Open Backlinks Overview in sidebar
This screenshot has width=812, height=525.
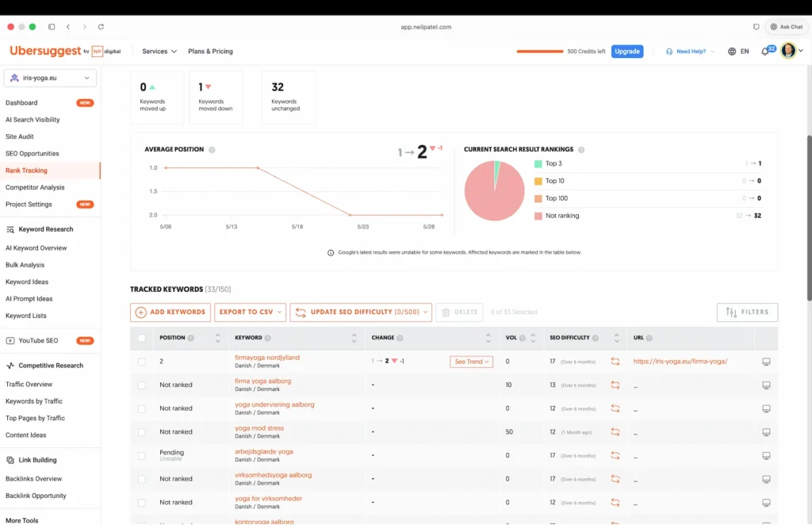click(33, 479)
